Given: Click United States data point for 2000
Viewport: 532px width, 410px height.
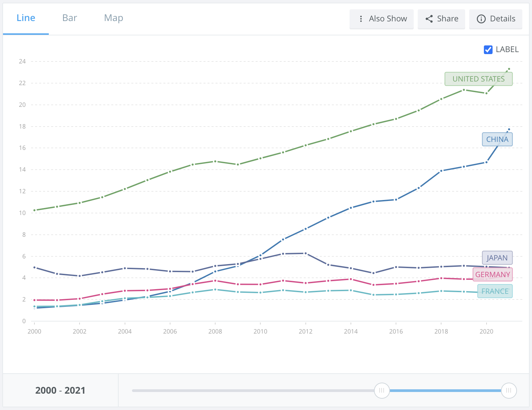Looking at the screenshot, I should pyautogui.click(x=34, y=210).
